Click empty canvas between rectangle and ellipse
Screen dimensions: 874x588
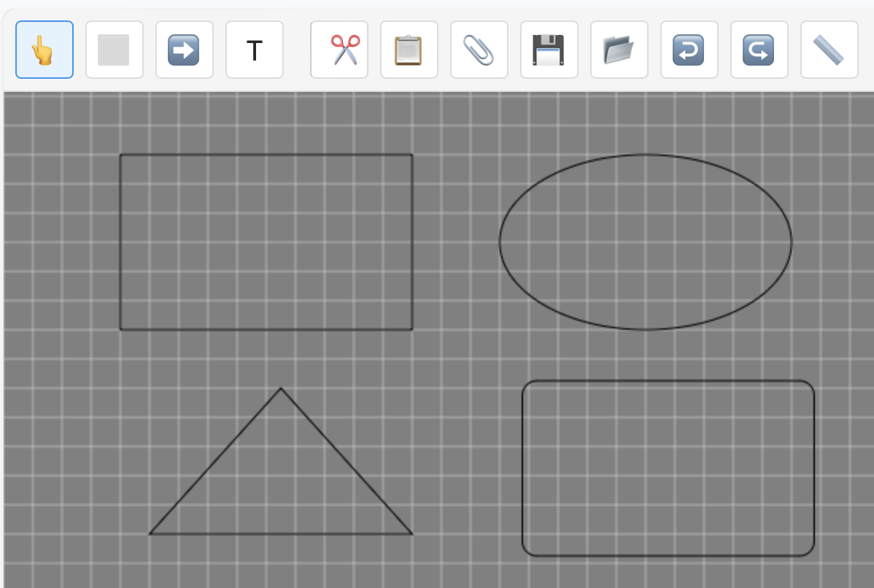tap(456, 242)
